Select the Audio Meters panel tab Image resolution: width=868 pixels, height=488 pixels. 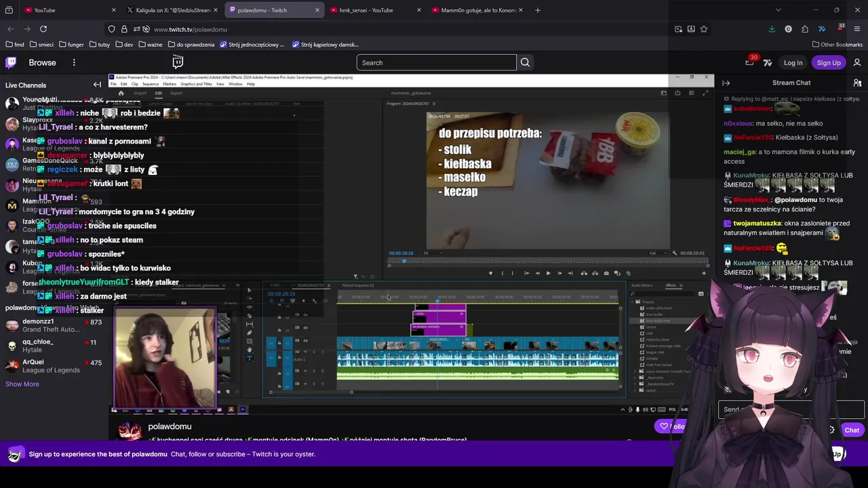[x=642, y=285]
